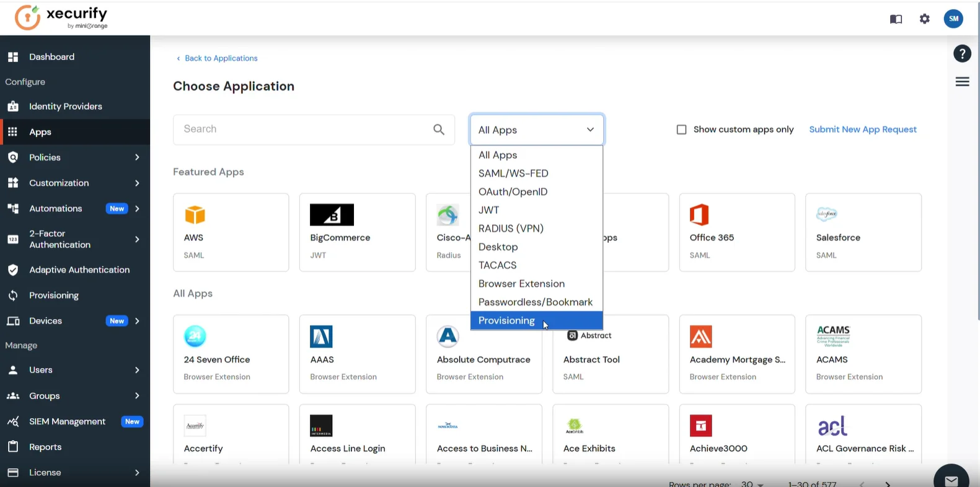Select TACACS in the dropdown
Viewport: 980px width, 487px height.
tap(537, 265)
